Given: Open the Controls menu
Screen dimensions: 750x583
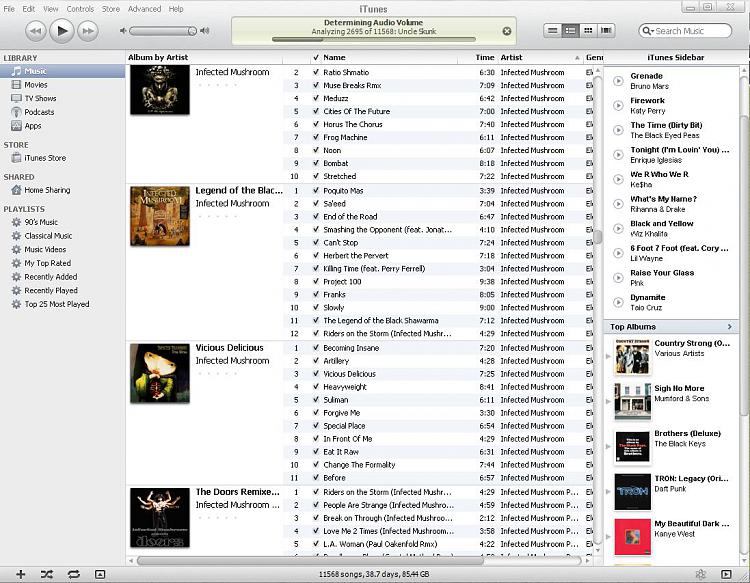Looking at the screenshot, I should tap(80, 9).
